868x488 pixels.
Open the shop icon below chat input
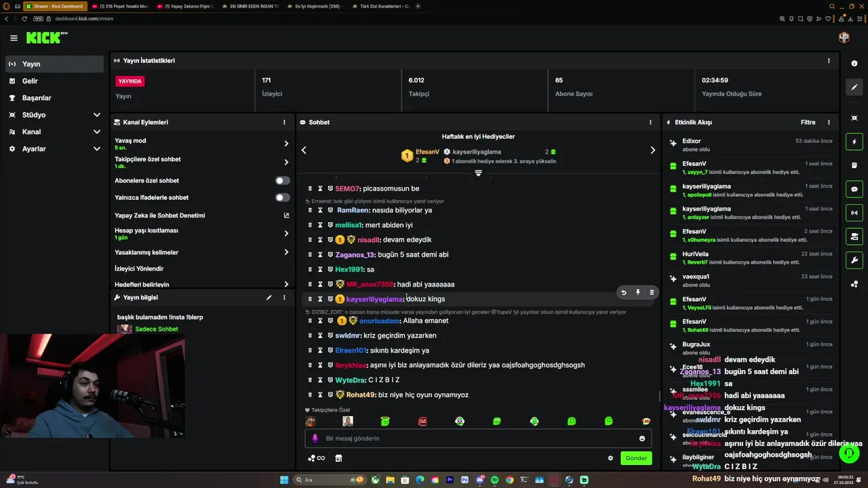(338, 458)
